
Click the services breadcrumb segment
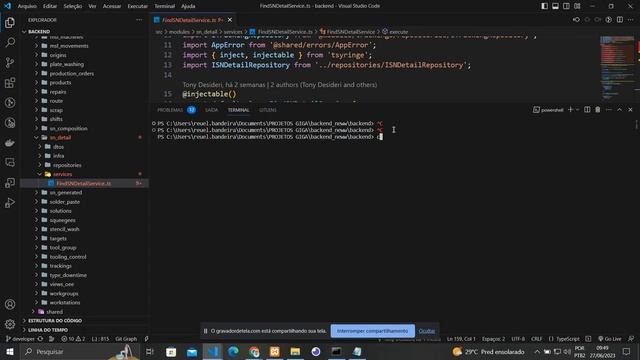tap(233, 31)
